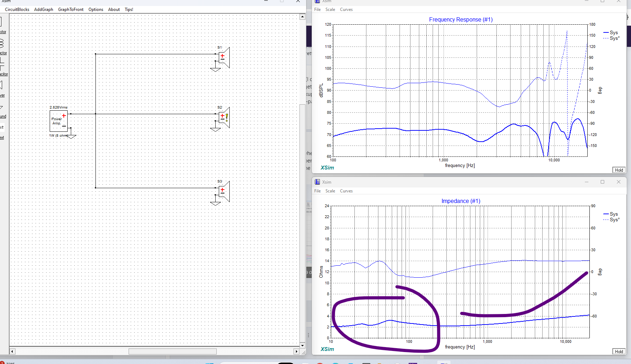Pick the capacitor symbol from the parts sidebar
Viewport: 631px width, 364px height.
click(2, 64)
